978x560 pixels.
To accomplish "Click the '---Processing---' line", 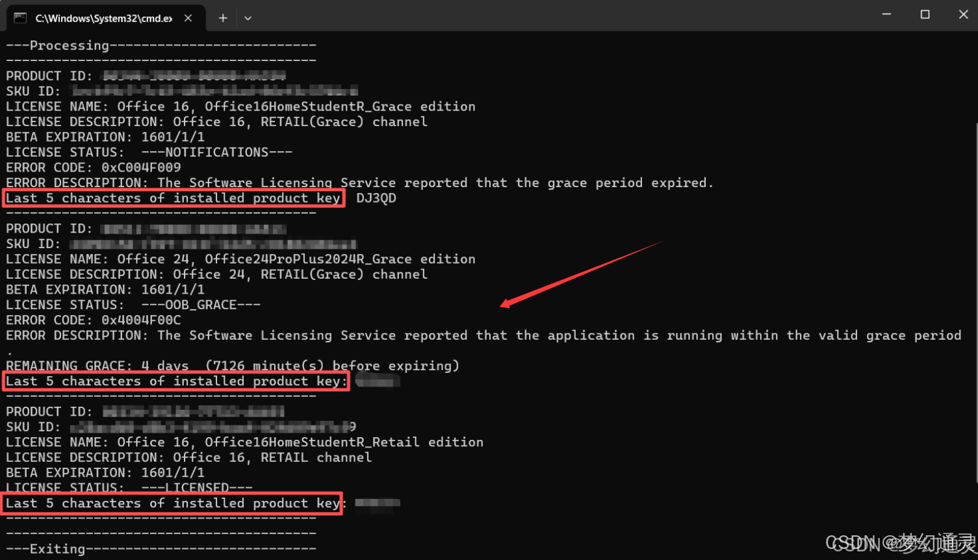I will 161,45.
